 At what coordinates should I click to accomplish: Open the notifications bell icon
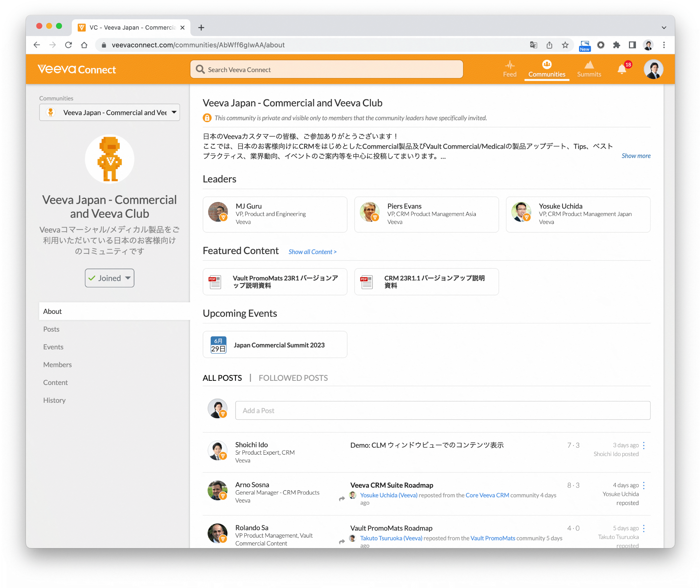pos(622,69)
